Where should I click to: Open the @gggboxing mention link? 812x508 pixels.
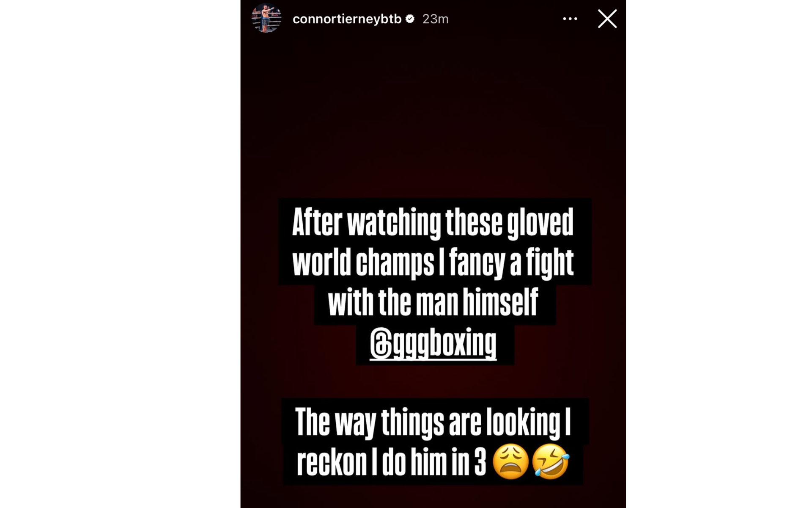point(433,344)
